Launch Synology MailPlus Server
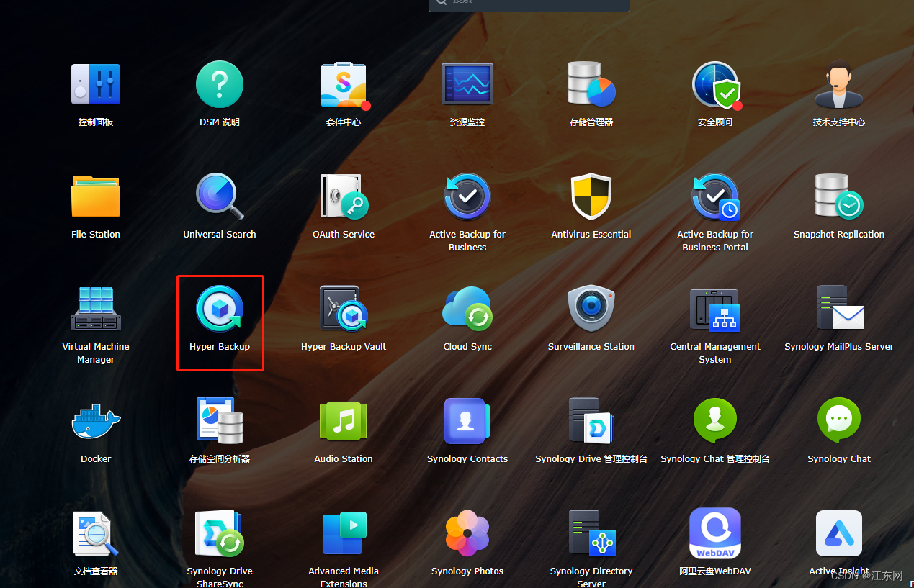 (839, 309)
